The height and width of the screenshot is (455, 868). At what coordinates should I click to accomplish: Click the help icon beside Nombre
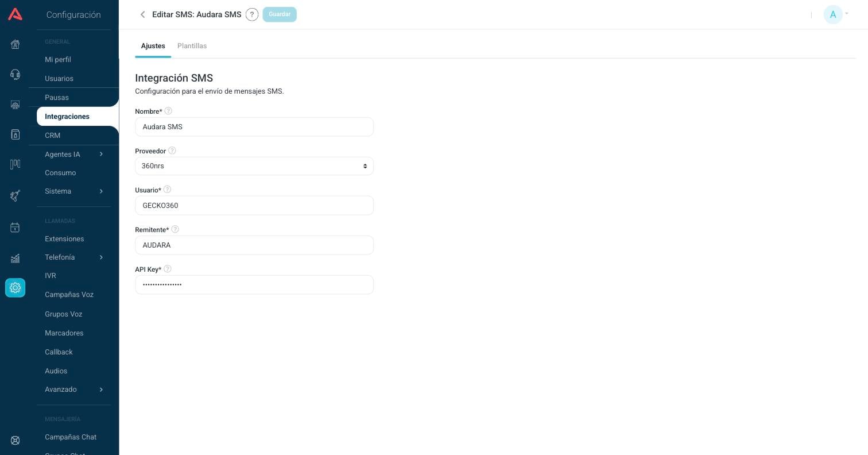168,111
